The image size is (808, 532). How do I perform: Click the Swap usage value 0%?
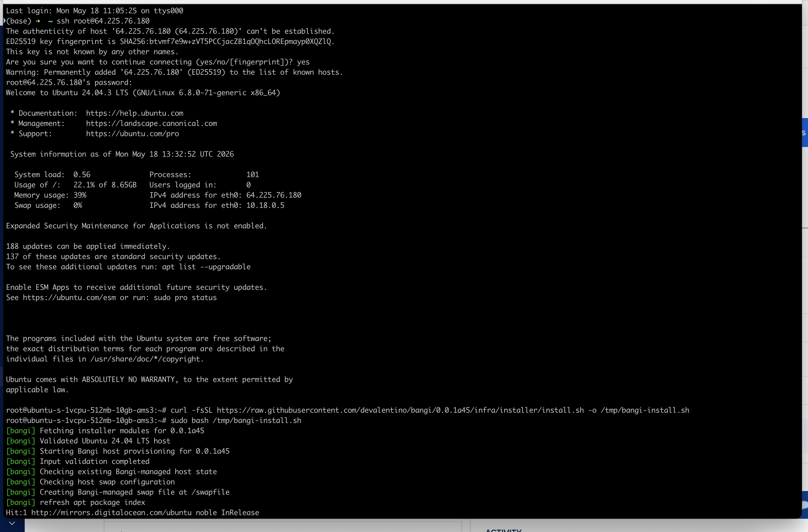click(78, 205)
